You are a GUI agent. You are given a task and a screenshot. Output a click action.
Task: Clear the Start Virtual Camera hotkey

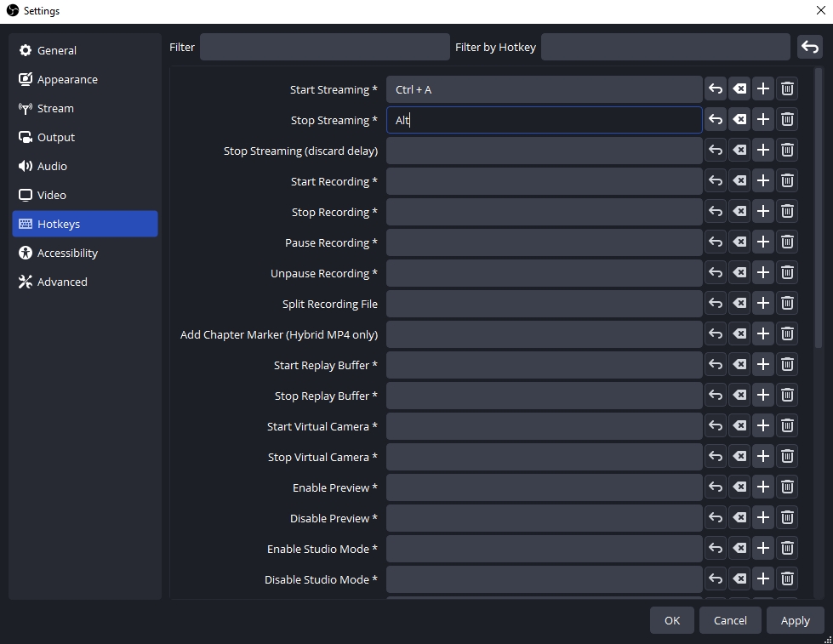coord(739,426)
